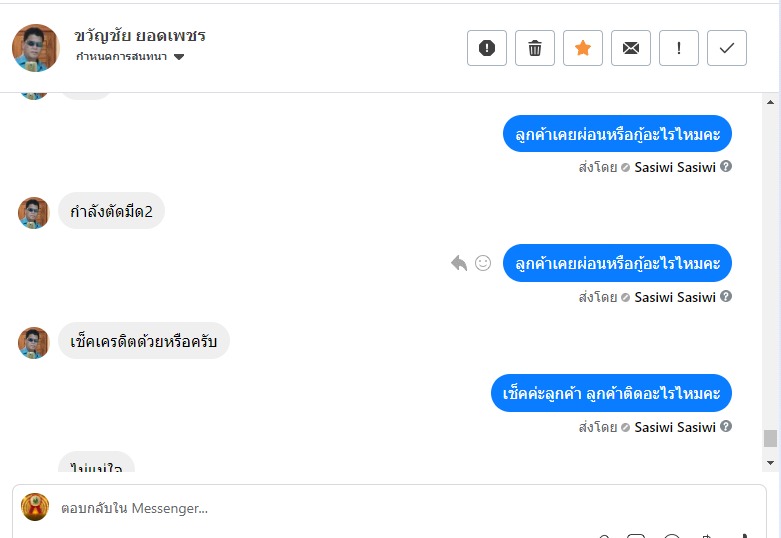Click help icon next to first Sasiwi Sasiwi

tap(726, 167)
